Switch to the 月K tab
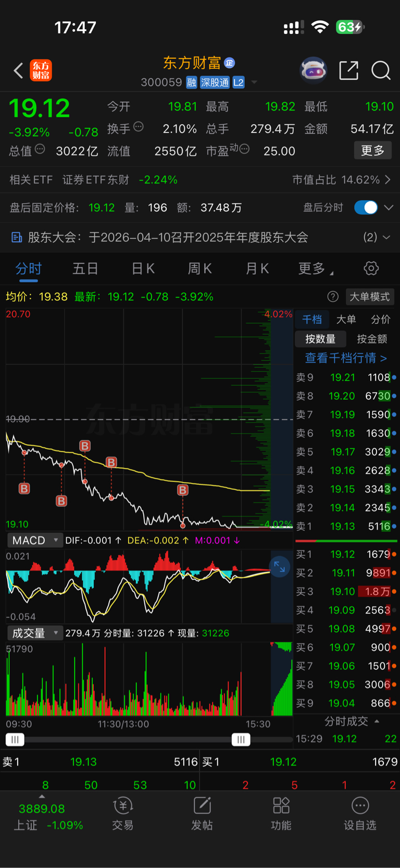Viewport: 400px width, 868px height. pos(257,268)
